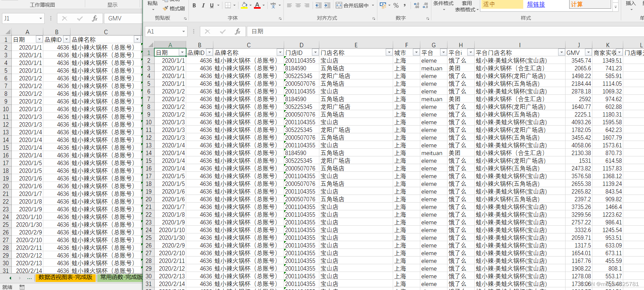The image size is (644, 290).
Task: Open the 平台门店名称 filter dropdown
Action: click(x=561, y=52)
